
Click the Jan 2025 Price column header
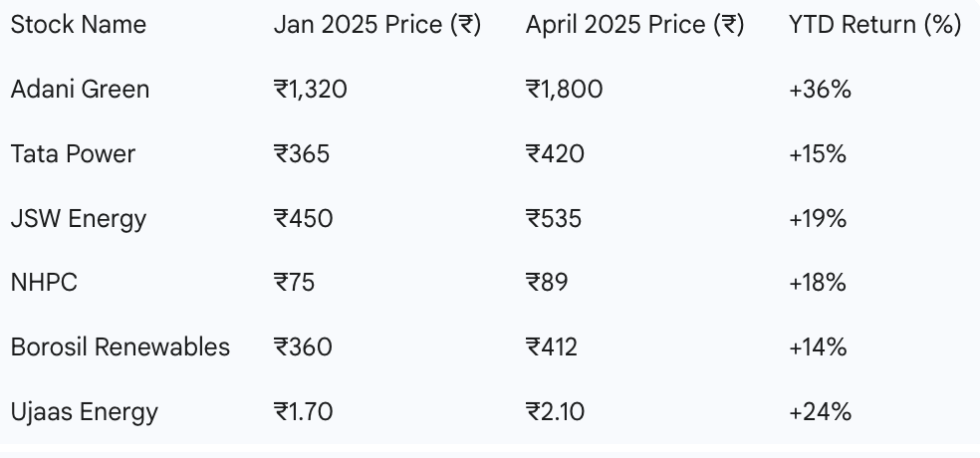[377, 25]
